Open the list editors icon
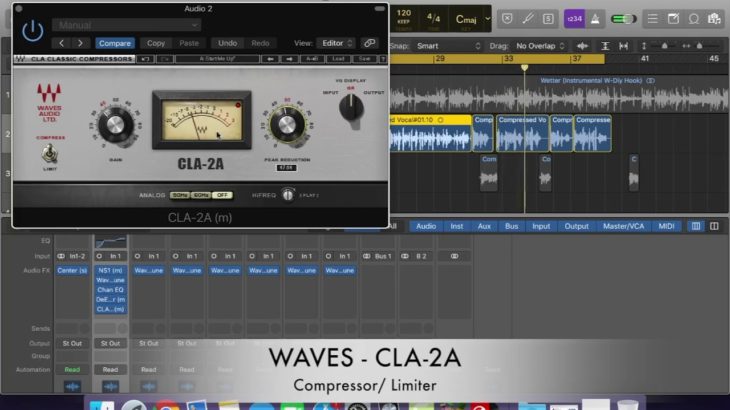 (653, 19)
